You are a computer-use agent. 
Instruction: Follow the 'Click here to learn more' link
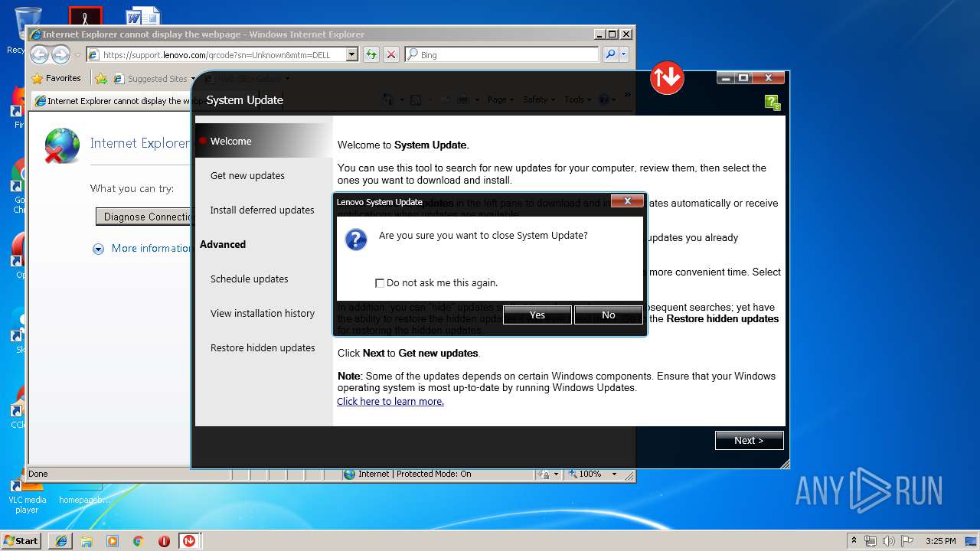pyautogui.click(x=390, y=401)
